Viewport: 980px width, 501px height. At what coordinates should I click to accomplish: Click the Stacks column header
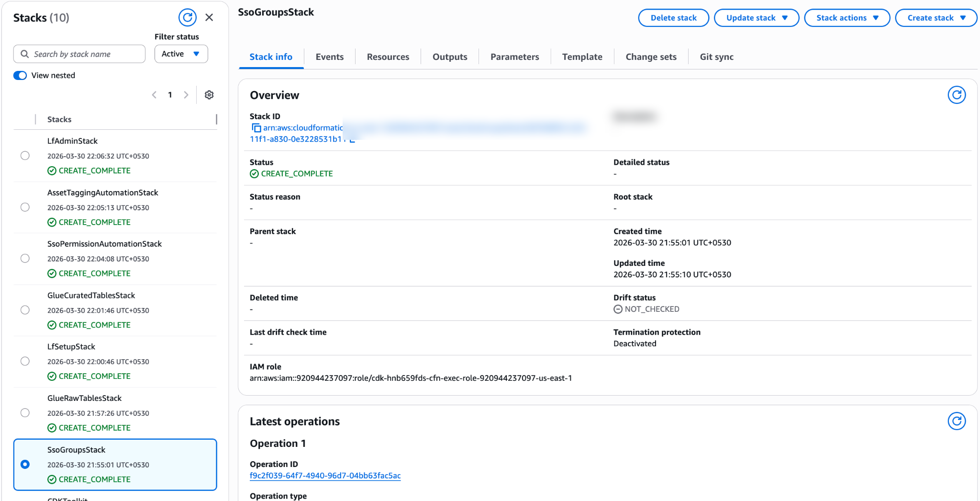[x=59, y=119]
